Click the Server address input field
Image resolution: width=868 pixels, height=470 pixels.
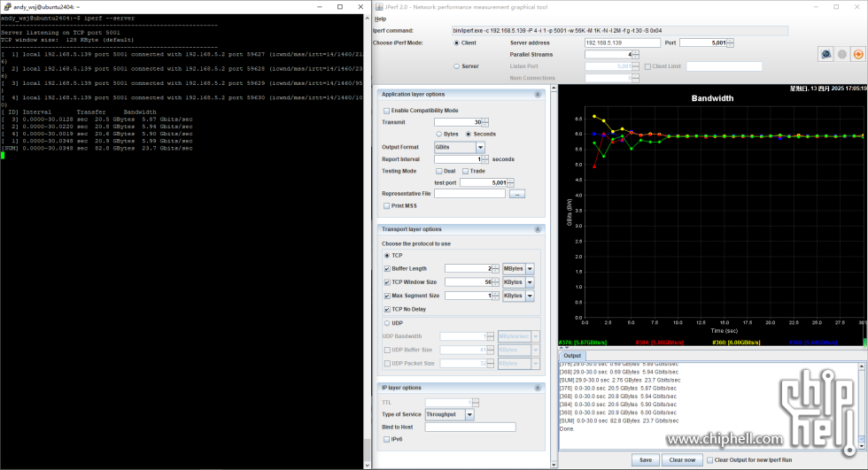click(x=622, y=42)
